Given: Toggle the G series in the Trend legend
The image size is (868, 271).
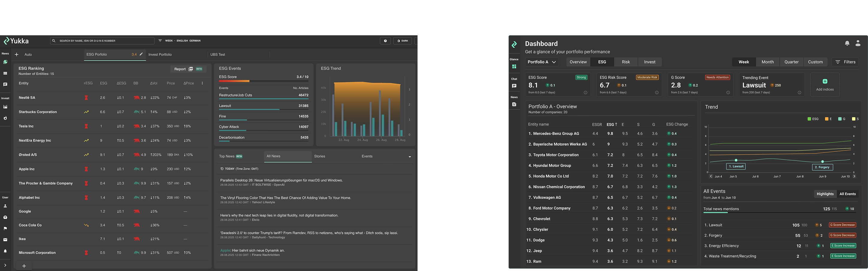Looking at the screenshot, I should coord(842,119).
